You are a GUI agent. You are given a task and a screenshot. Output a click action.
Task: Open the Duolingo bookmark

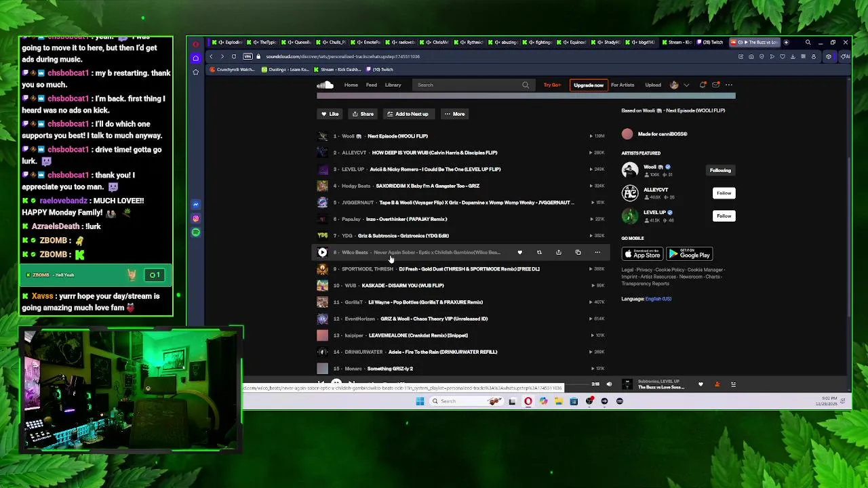point(285,69)
